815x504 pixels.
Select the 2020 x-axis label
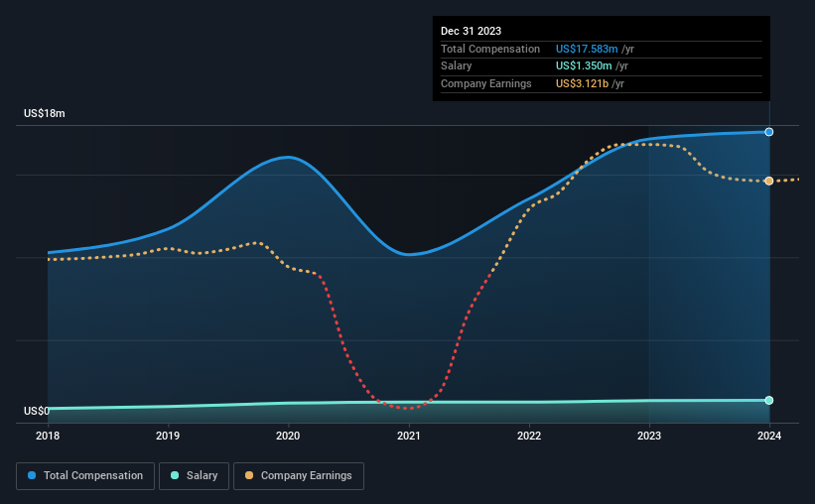click(288, 436)
